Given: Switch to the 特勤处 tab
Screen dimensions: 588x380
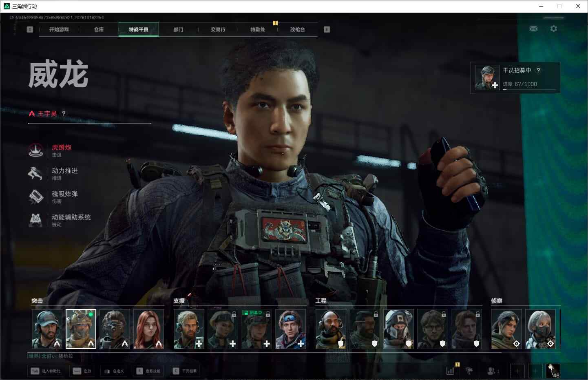Looking at the screenshot, I should click(x=258, y=29).
